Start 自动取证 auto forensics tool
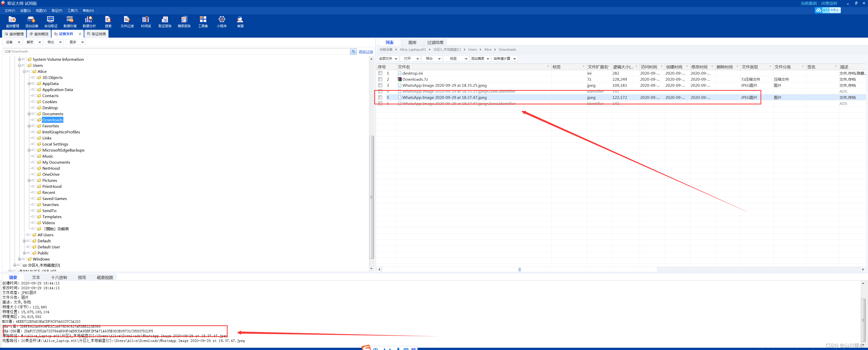The width and height of the screenshot is (868, 350). (x=51, y=22)
